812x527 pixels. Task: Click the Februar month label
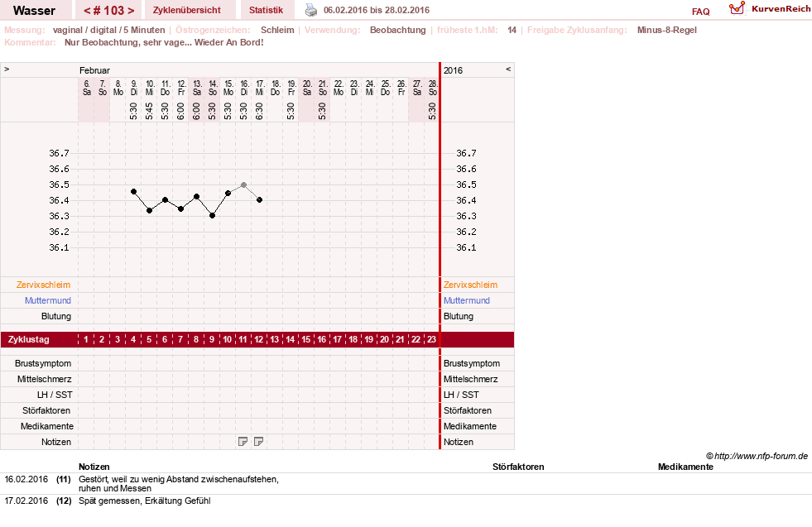coord(94,70)
